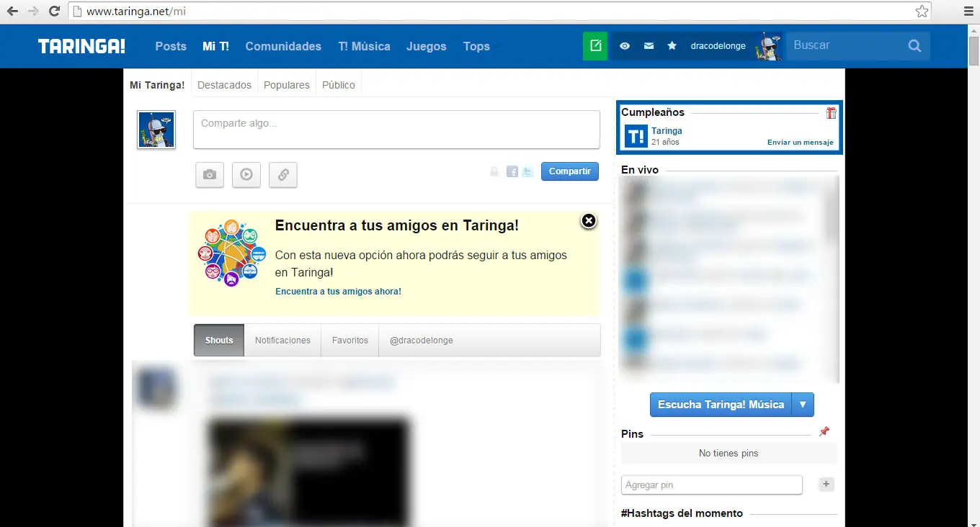980x527 pixels.
Task: Toggle Facebook sharing icon
Action: pyautogui.click(x=512, y=171)
